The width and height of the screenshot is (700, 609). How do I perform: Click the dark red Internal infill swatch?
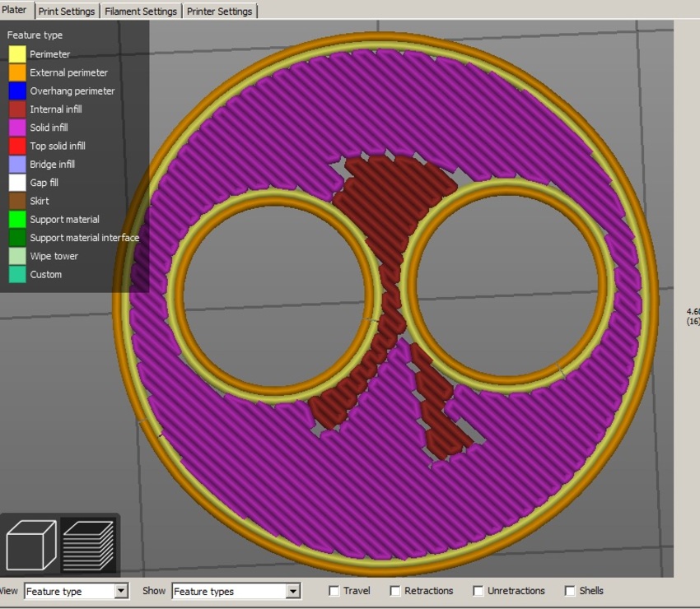click(17, 109)
